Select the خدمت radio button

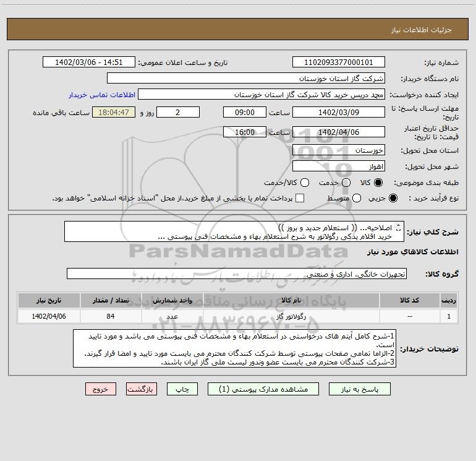point(346,183)
